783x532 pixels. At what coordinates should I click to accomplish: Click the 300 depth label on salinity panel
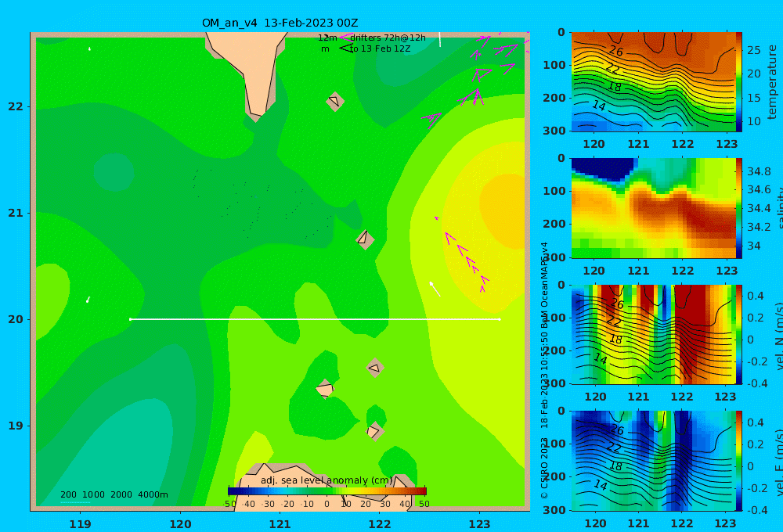pos(554,257)
